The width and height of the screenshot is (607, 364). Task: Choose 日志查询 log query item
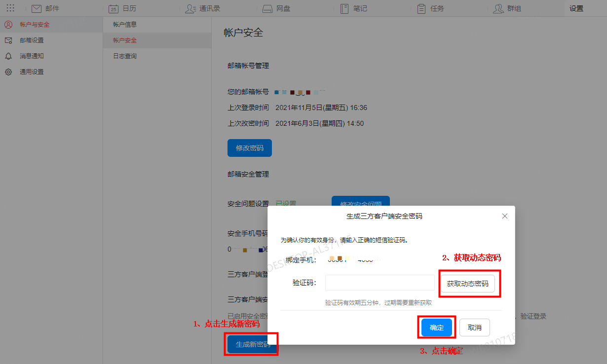(125, 56)
